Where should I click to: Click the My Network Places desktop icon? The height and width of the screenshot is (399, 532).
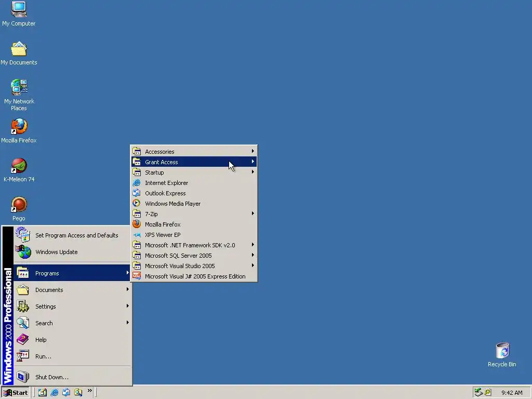click(19, 95)
